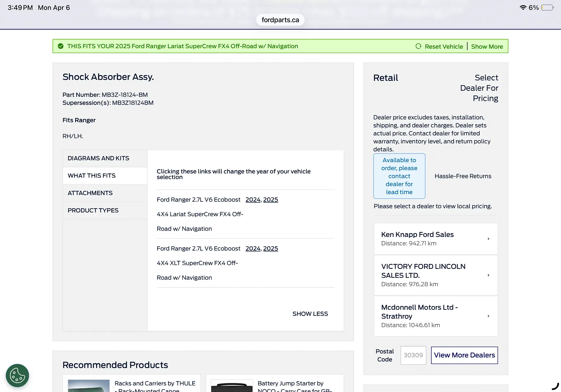Click the Mon Apr 6 date in status bar

pyautogui.click(x=54, y=8)
